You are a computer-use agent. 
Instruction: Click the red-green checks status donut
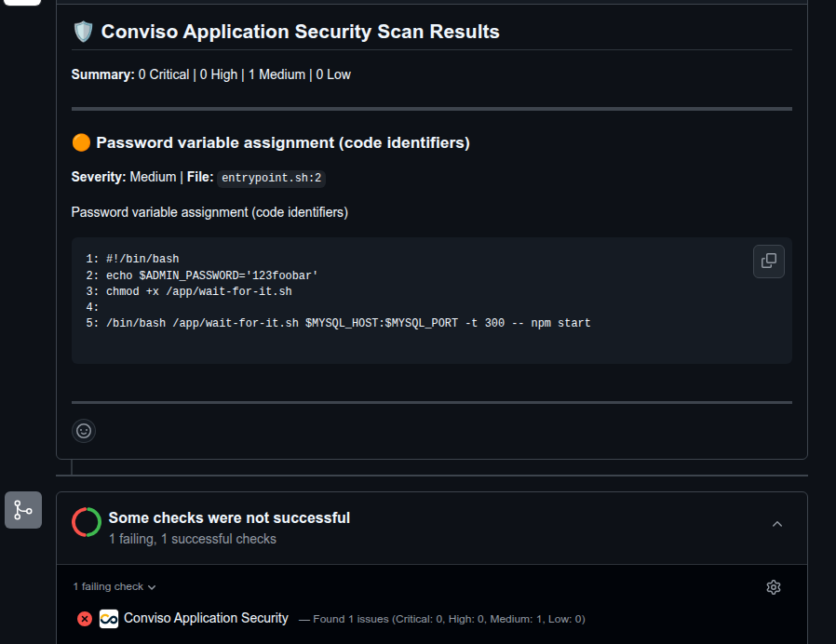pyautogui.click(x=87, y=522)
